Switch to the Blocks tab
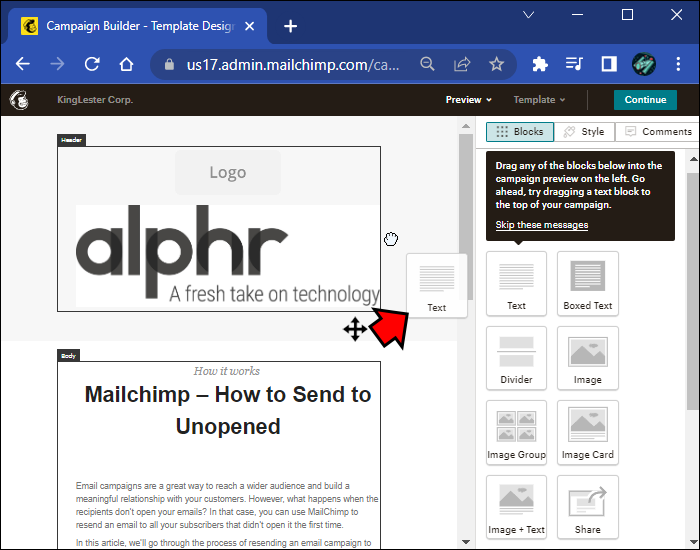Screen dimensions: 700x550 click(520, 132)
